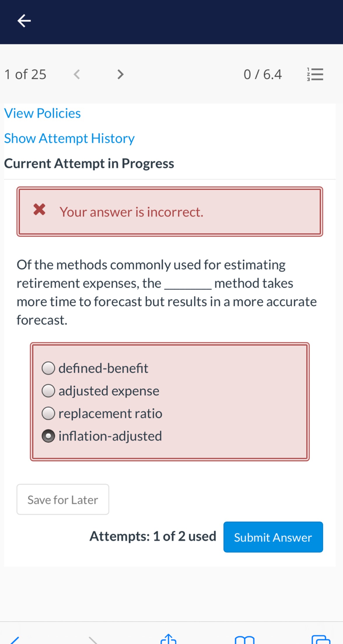The height and width of the screenshot is (644, 343).
Task: Select the adjusted expense option
Action: [x=48, y=391]
